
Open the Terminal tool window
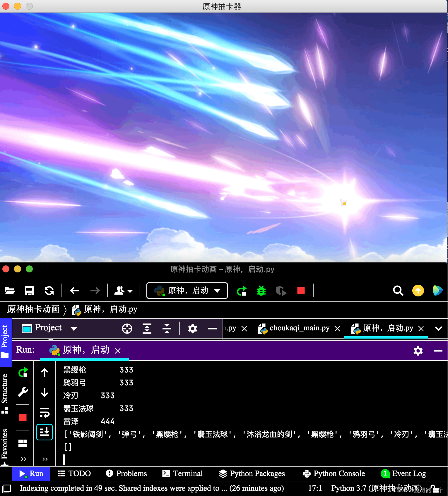[x=182, y=473]
